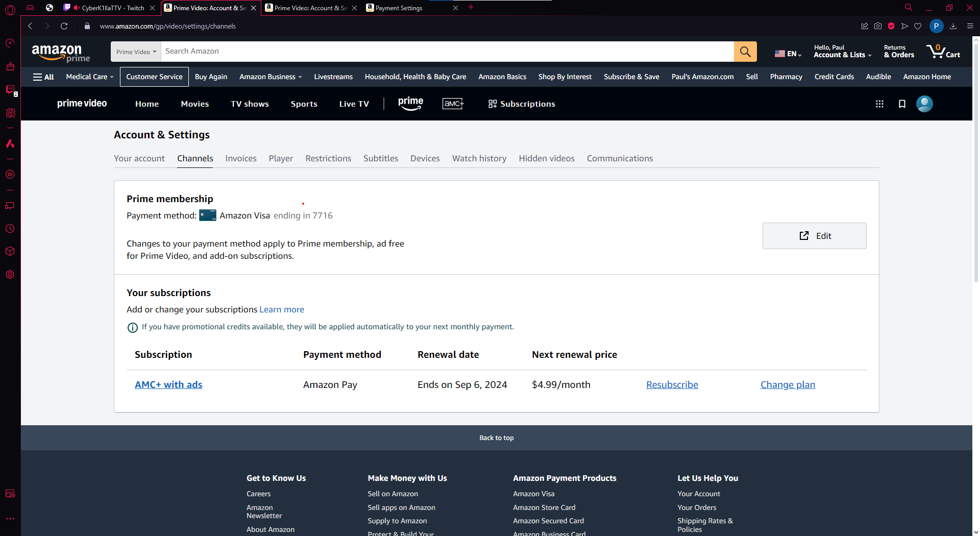Screen dimensions: 980x536
Task: Search tabs using the magnifier icon in the title bar
Action: pyautogui.click(x=909, y=8)
